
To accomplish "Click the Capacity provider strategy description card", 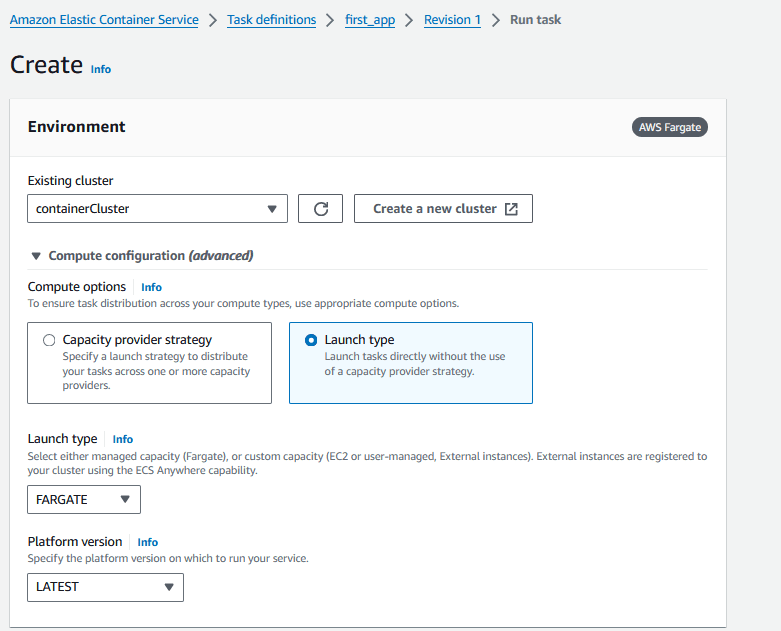I will 149,363.
